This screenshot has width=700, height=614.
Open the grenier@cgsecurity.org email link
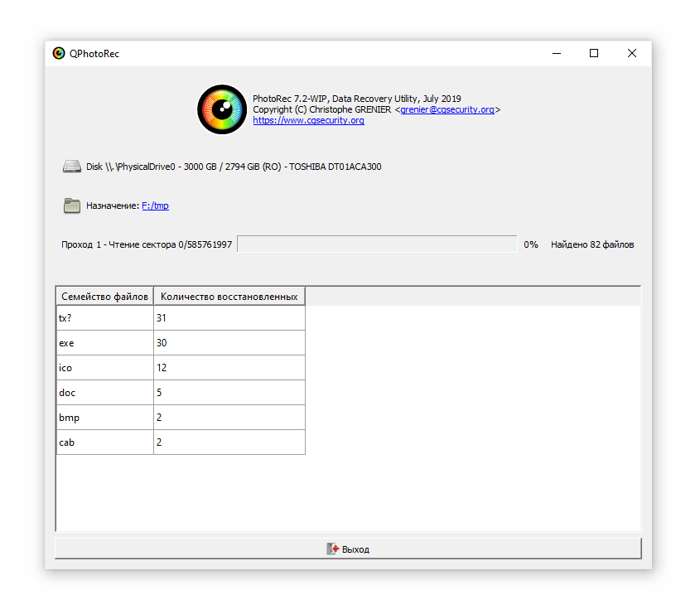447,109
